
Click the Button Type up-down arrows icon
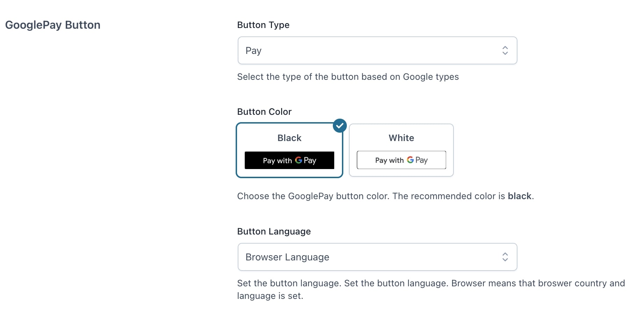tap(505, 50)
